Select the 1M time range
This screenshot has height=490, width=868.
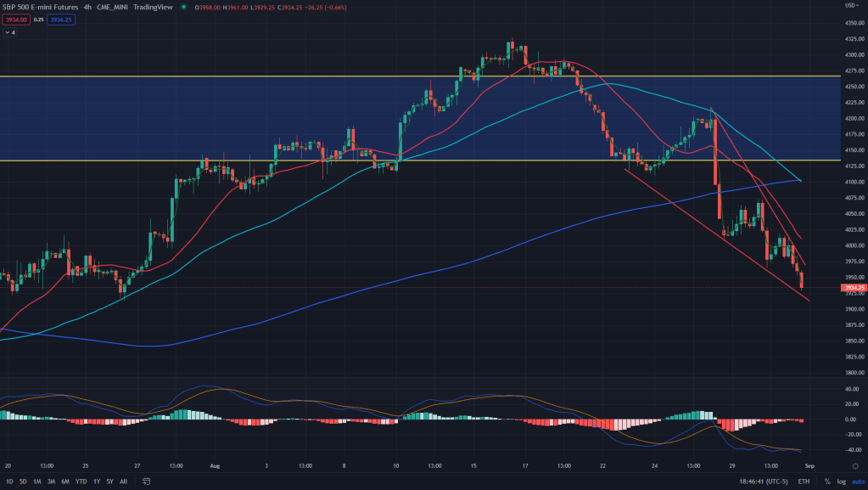(36, 482)
